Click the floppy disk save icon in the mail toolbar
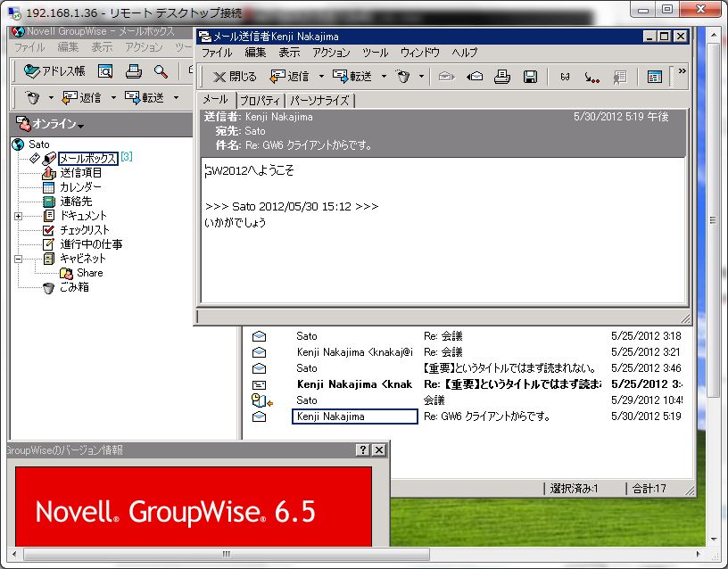This screenshot has height=569, width=728. [x=530, y=77]
